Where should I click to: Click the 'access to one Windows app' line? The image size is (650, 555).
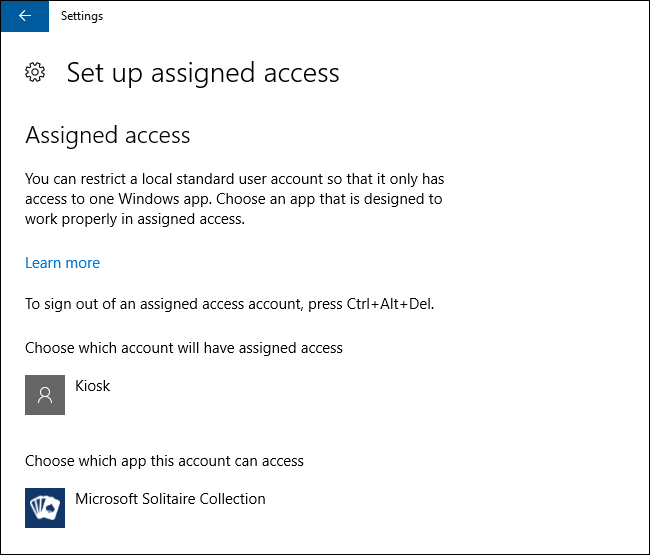(x=233, y=199)
